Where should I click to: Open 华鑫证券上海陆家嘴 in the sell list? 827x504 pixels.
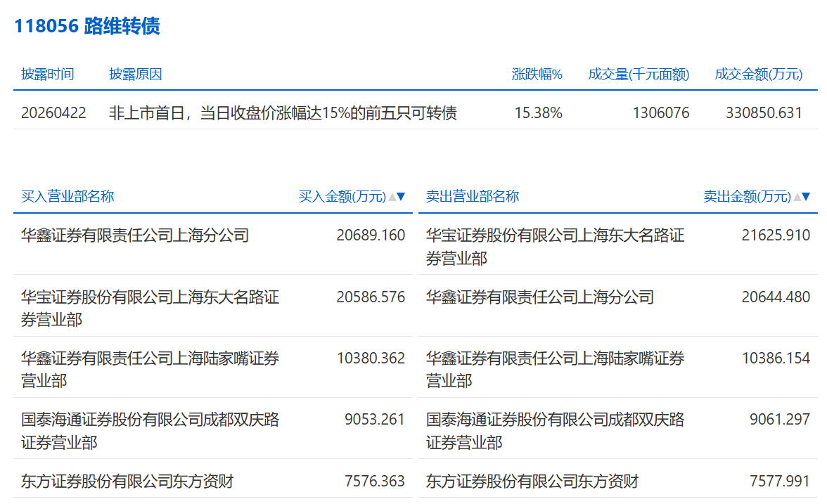coord(555,369)
